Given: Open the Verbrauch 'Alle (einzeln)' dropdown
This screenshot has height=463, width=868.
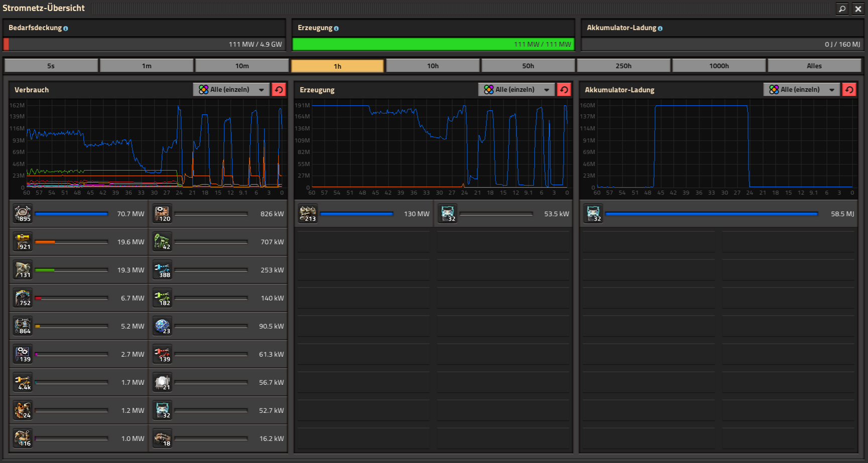Looking at the screenshot, I should tap(231, 89).
